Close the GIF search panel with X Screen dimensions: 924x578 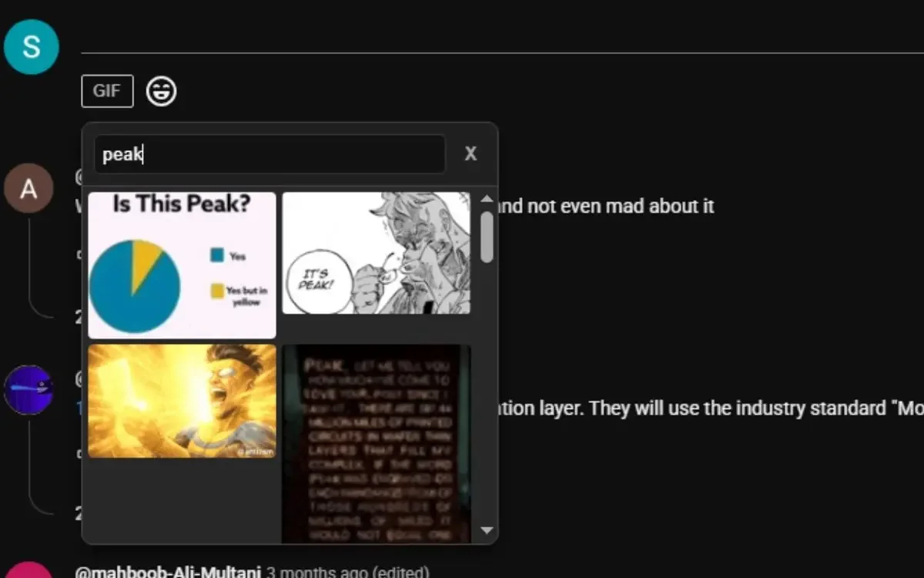tap(470, 154)
